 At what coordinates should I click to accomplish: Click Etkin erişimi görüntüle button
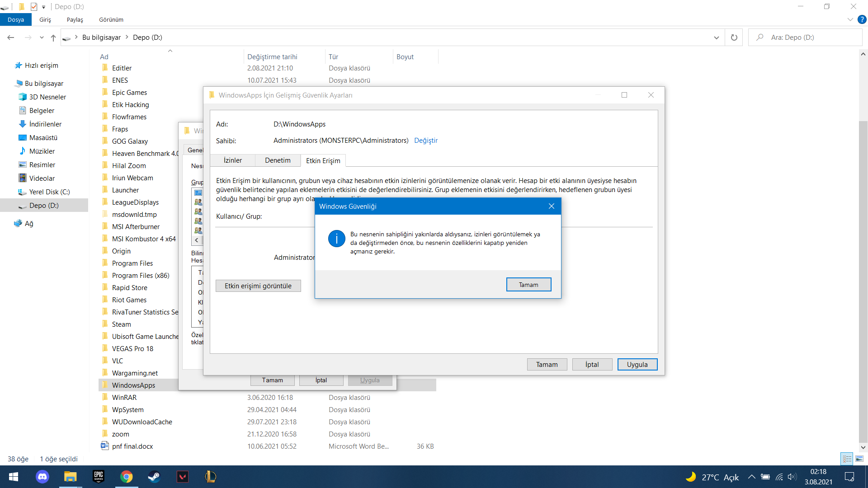tap(258, 286)
